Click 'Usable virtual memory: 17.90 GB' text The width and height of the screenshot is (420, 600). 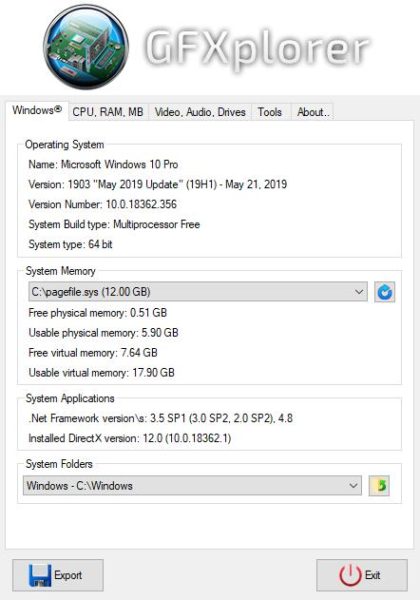101,373
